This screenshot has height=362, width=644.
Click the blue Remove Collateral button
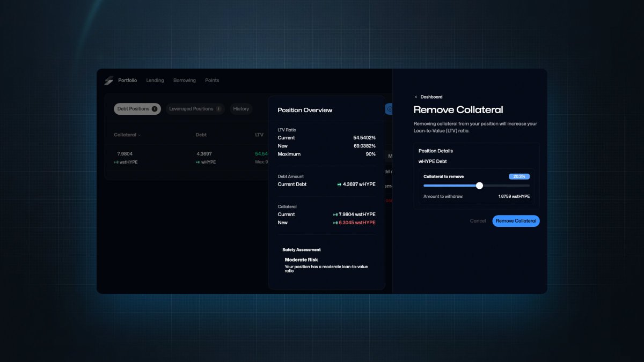coord(516,221)
